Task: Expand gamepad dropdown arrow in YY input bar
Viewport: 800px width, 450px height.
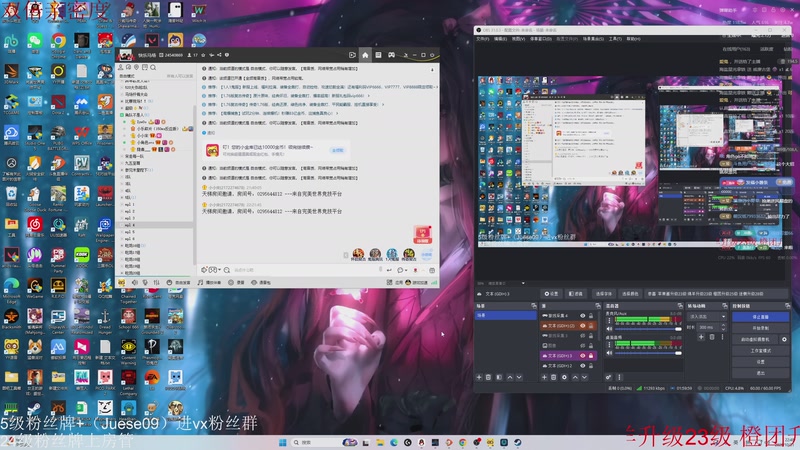Action: coord(219,270)
